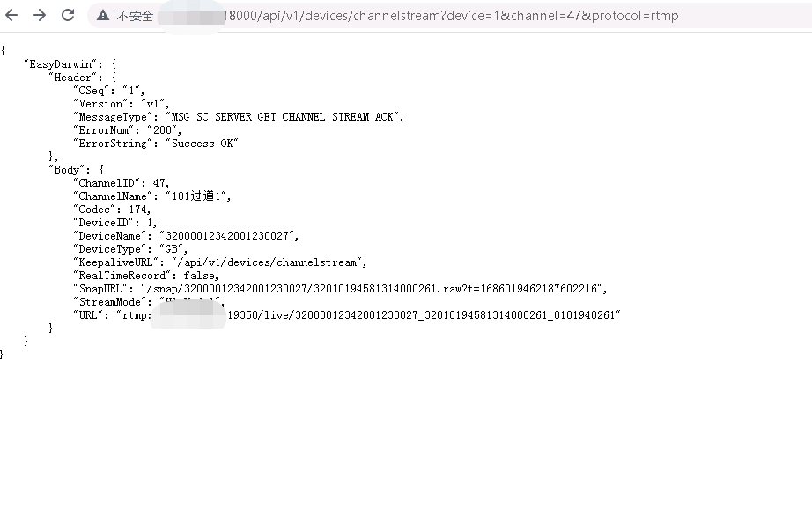Click the DeviceName value 32000012342001230027
This screenshot has width=812, height=517.
227,236
